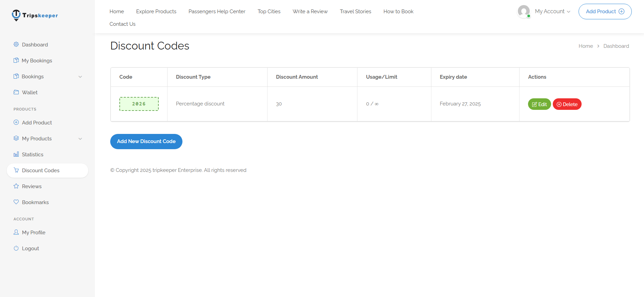Viewport: 644px width, 297px height.
Task: Click the 2026 code badge
Action: click(139, 104)
